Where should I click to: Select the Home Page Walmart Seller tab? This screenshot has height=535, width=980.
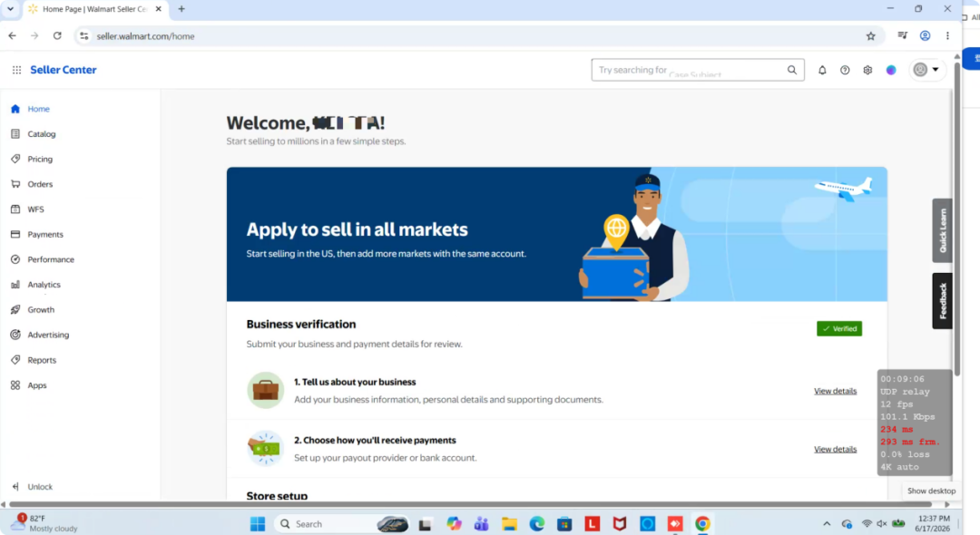[95, 9]
